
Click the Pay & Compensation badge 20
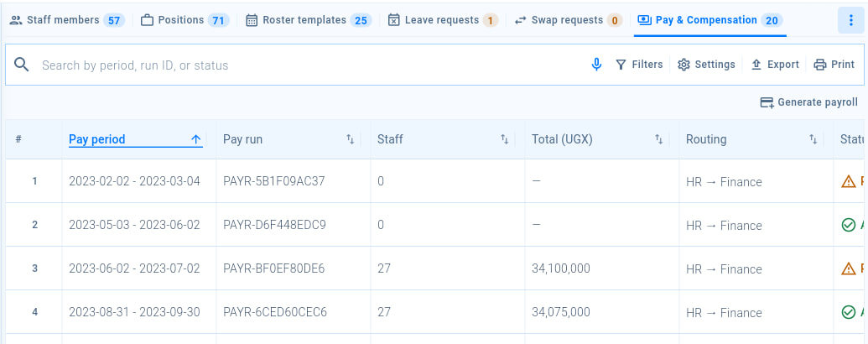click(x=772, y=20)
